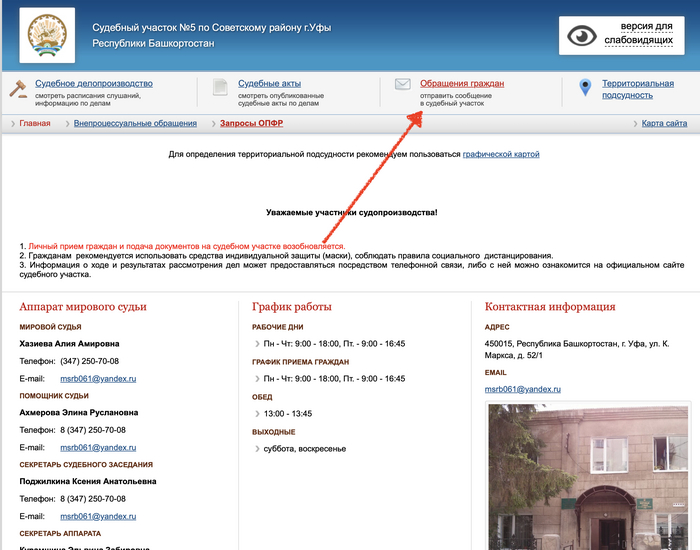Click the Мировой судья label
The image size is (700, 550).
(50, 327)
